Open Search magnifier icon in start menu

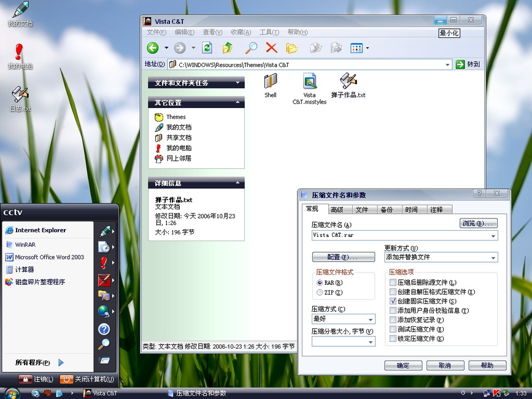tap(104, 344)
